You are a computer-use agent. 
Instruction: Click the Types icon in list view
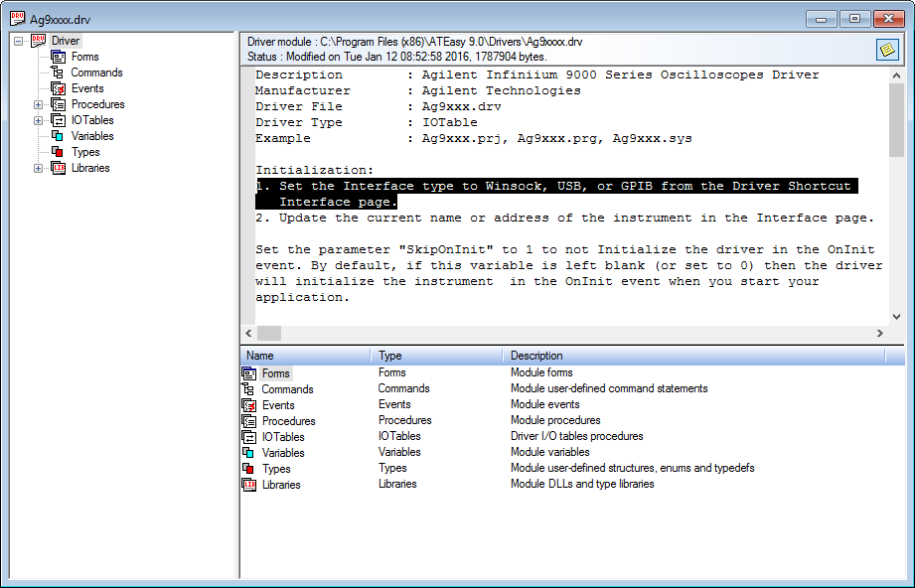pyautogui.click(x=248, y=469)
